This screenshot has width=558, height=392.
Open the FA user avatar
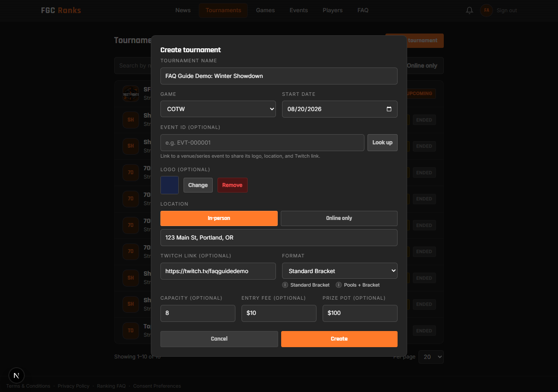(487, 10)
